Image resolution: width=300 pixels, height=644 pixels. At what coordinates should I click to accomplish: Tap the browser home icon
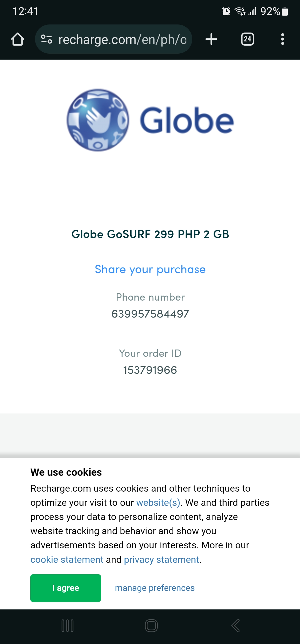pos(17,39)
